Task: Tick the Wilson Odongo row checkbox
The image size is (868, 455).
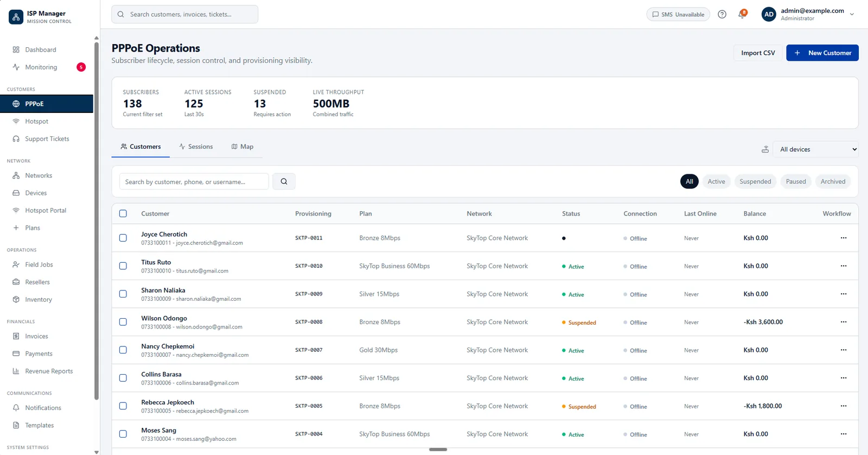Action: [x=123, y=322]
